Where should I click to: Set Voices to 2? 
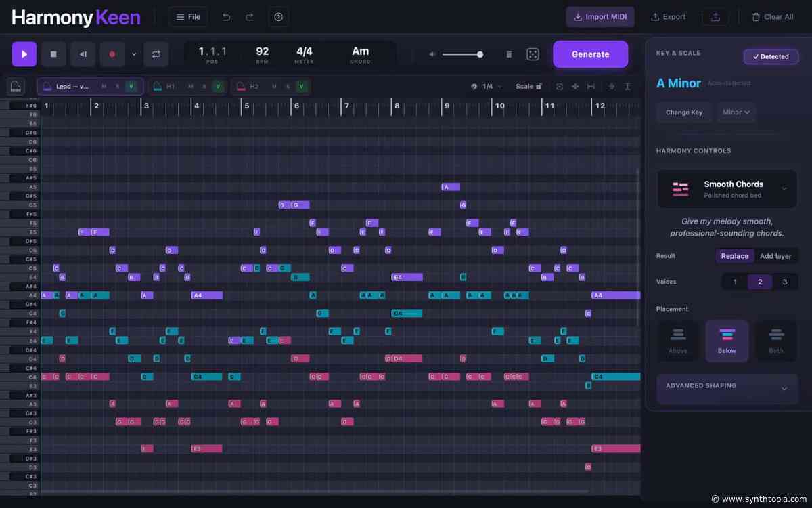pos(760,282)
